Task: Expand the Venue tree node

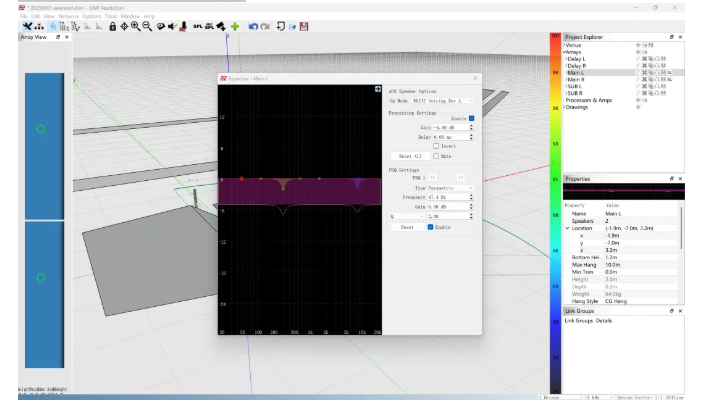Action: coord(563,45)
